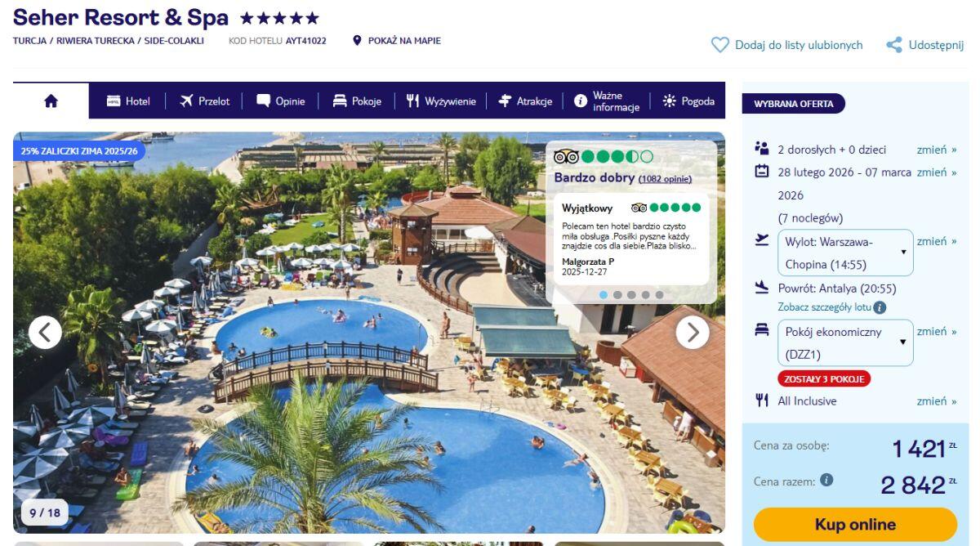Screen dimensions: 980x546
Task: Click the Pogoda weather tab
Action: (688, 101)
